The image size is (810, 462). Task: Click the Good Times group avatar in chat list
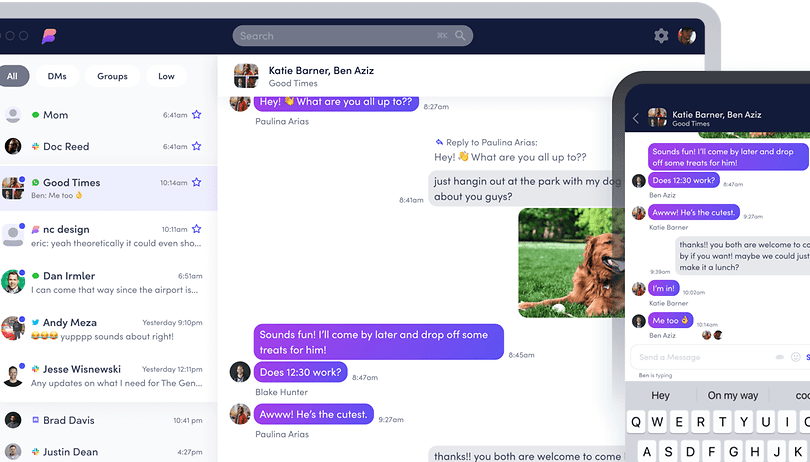click(13, 188)
